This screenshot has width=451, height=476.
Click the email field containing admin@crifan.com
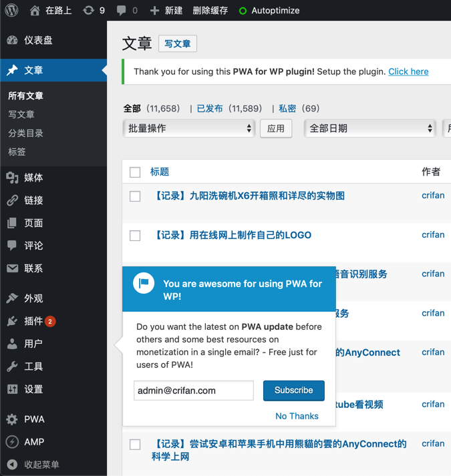(x=194, y=391)
